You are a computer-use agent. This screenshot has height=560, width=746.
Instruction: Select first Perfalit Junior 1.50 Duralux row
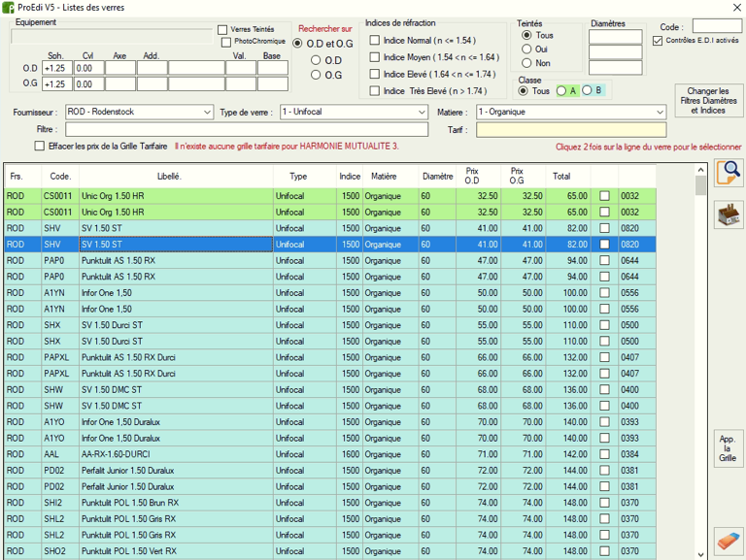329,471
